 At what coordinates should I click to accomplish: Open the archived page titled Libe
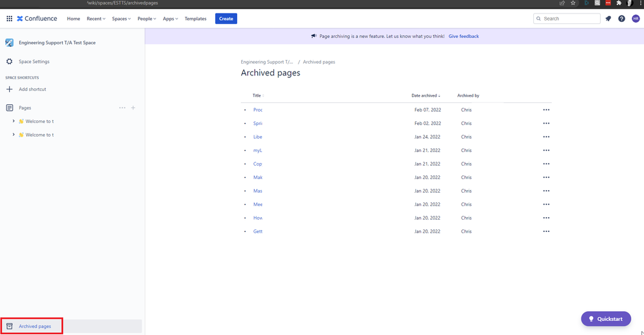[x=257, y=137]
